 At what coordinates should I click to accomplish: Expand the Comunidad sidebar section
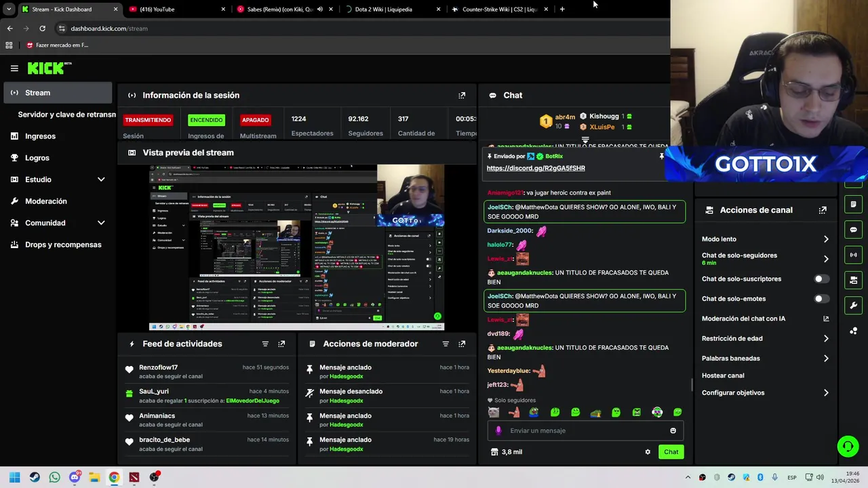101,223
